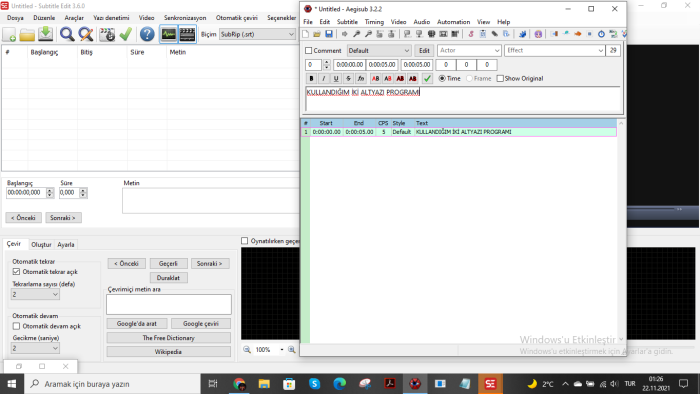Select the first subtitle row in grid
This screenshot has width=700, height=394.
[x=459, y=132]
